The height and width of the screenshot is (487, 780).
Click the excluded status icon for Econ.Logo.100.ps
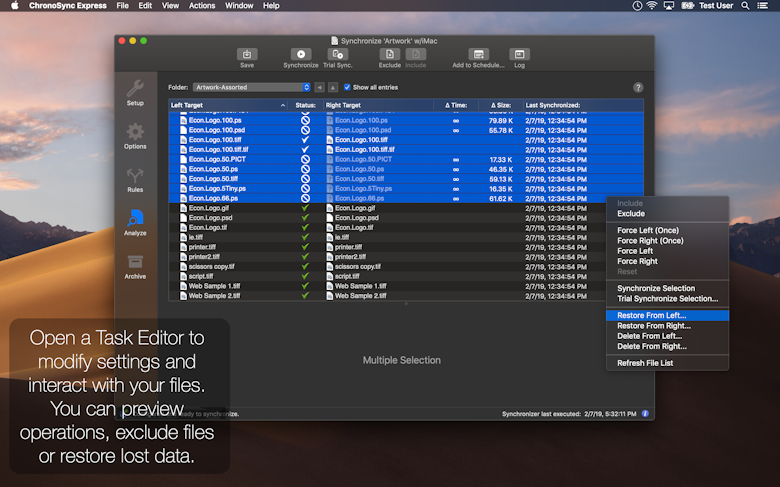[x=305, y=120]
